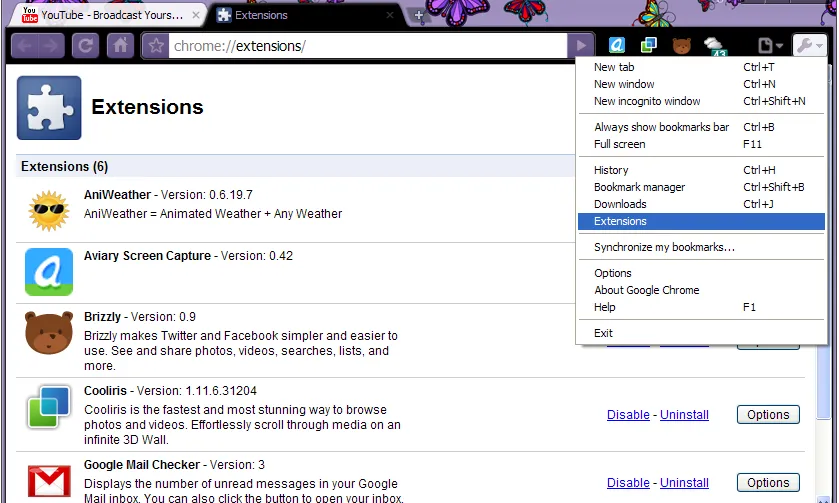Open Help from the menu
The height and width of the screenshot is (503, 839).
pos(701,307)
